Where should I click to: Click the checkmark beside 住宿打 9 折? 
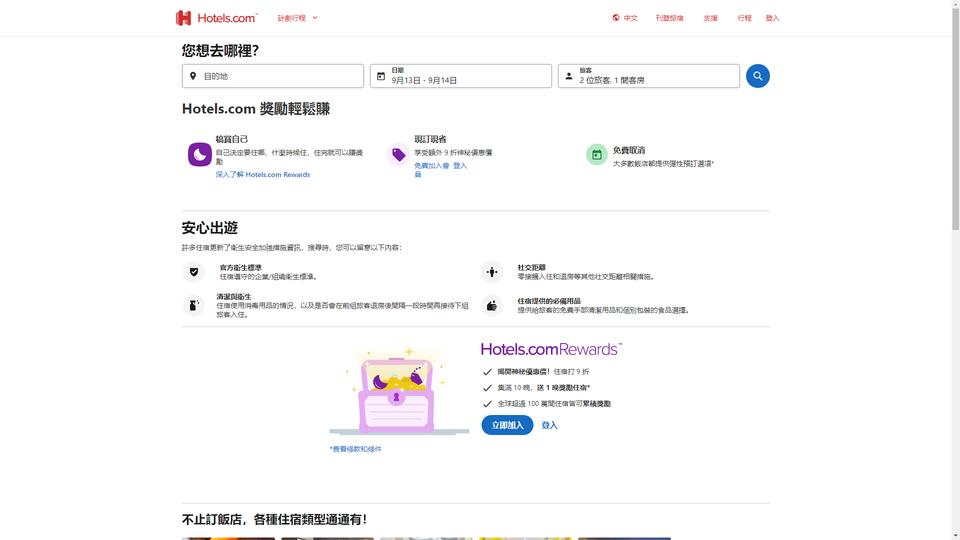pyautogui.click(x=487, y=372)
